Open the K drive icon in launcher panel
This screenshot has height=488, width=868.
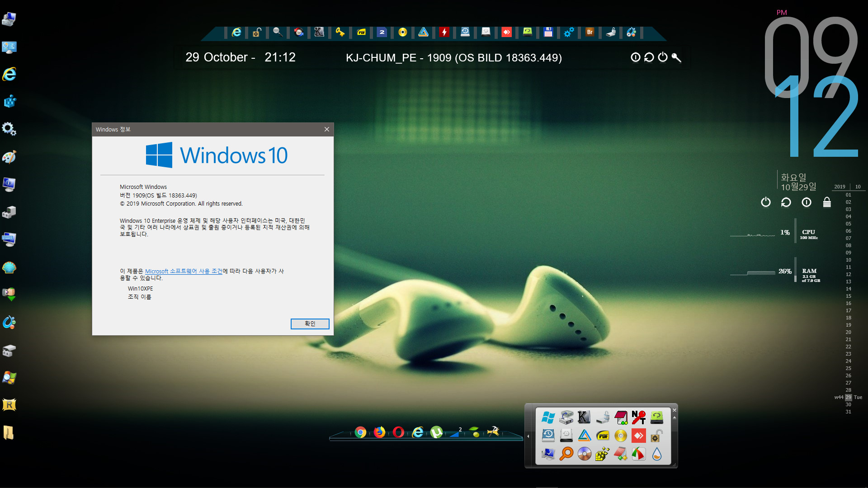point(584,418)
